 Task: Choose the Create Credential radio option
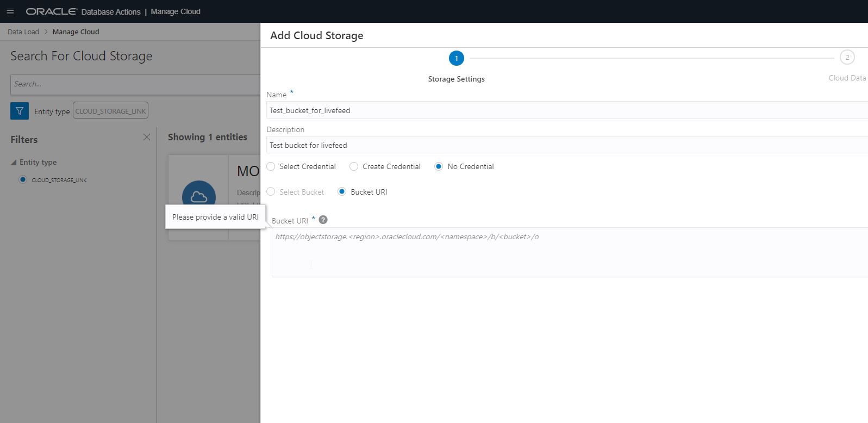[x=354, y=166]
